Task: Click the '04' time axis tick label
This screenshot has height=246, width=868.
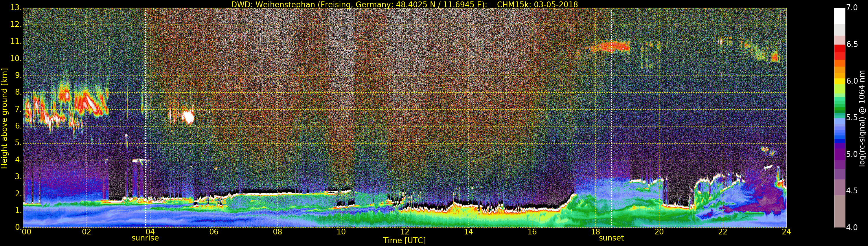Action: (x=150, y=232)
